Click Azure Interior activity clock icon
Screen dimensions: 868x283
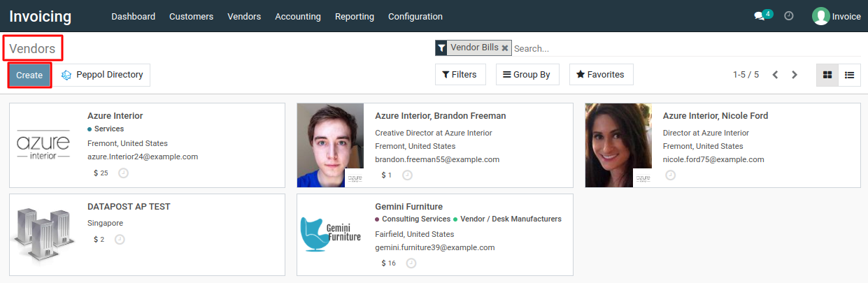[124, 173]
